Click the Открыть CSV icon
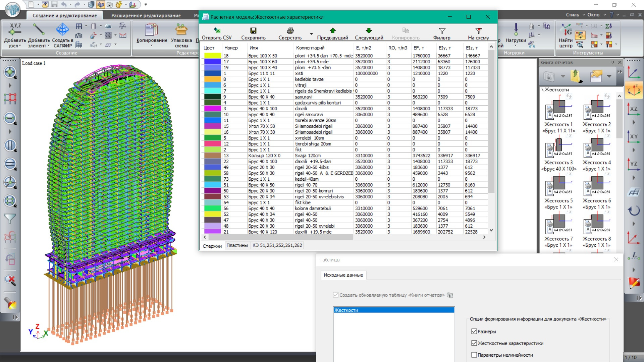 [217, 31]
